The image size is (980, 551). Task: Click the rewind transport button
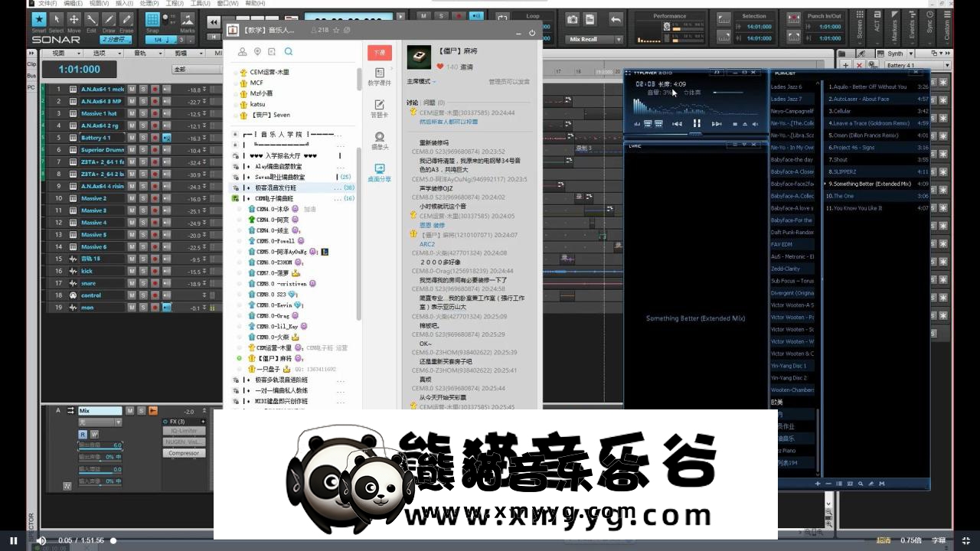(214, 22)
